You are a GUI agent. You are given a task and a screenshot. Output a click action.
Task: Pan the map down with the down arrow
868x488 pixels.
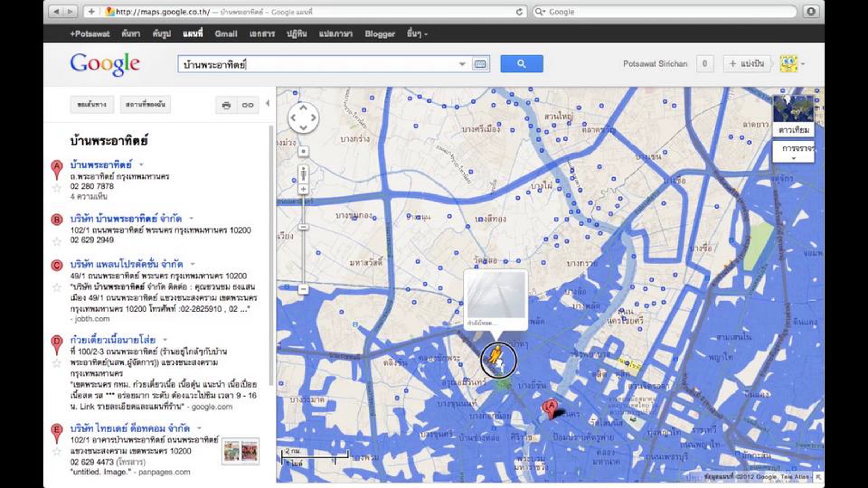[x=303, y=128]
